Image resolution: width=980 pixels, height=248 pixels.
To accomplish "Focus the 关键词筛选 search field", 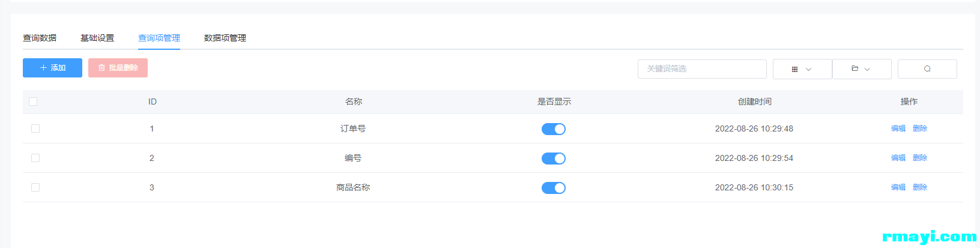I will pos(702,69).
